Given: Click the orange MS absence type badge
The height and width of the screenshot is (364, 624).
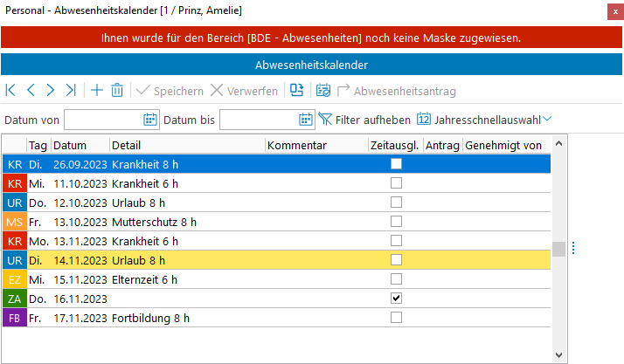Looking at the screenshot, I should point(14,222).
